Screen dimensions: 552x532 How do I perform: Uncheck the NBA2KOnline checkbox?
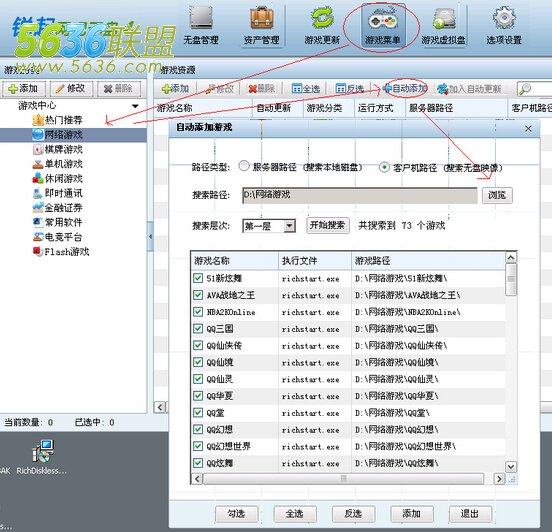tap(198, 312)
